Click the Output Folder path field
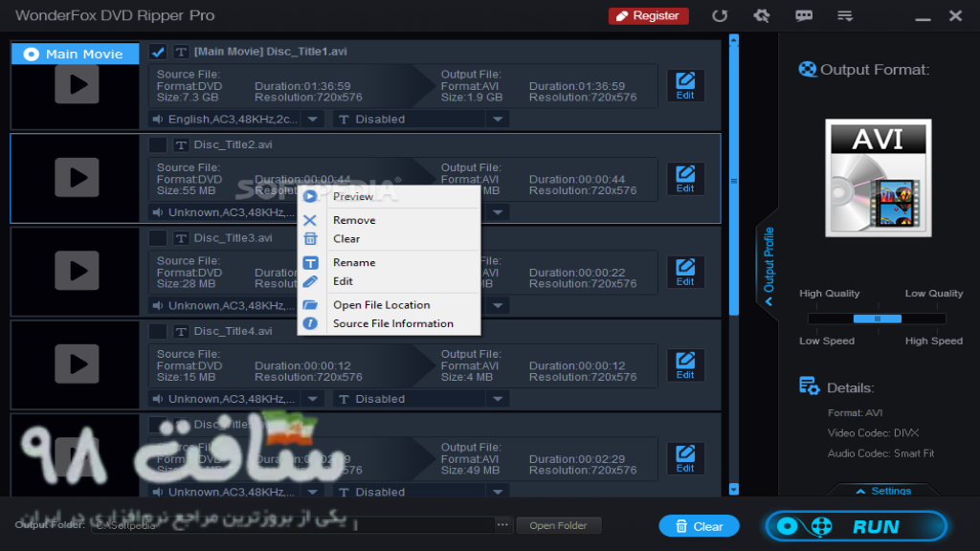Image resolution: width=980 pixels, height=551 pixels. [x=293, y=525]
